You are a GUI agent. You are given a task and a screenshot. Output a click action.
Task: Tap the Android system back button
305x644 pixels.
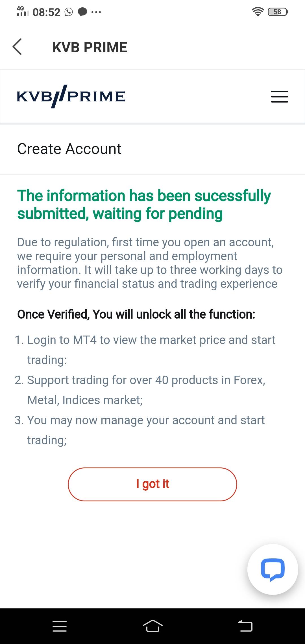tap(245, 626)
